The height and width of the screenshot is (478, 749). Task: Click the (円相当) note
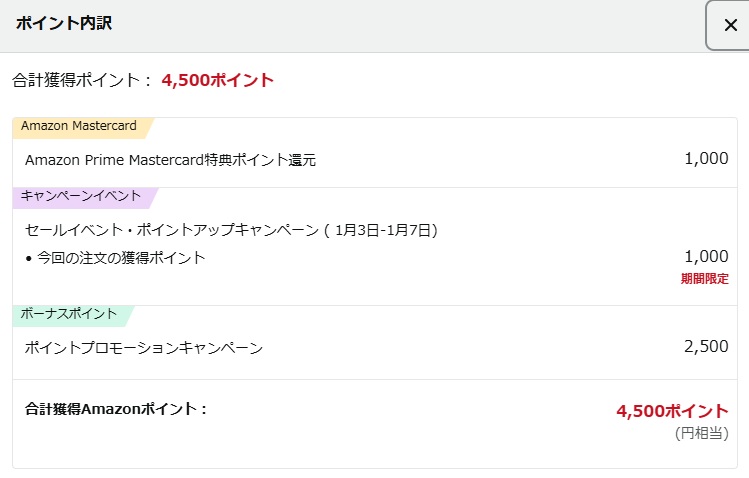701,433
